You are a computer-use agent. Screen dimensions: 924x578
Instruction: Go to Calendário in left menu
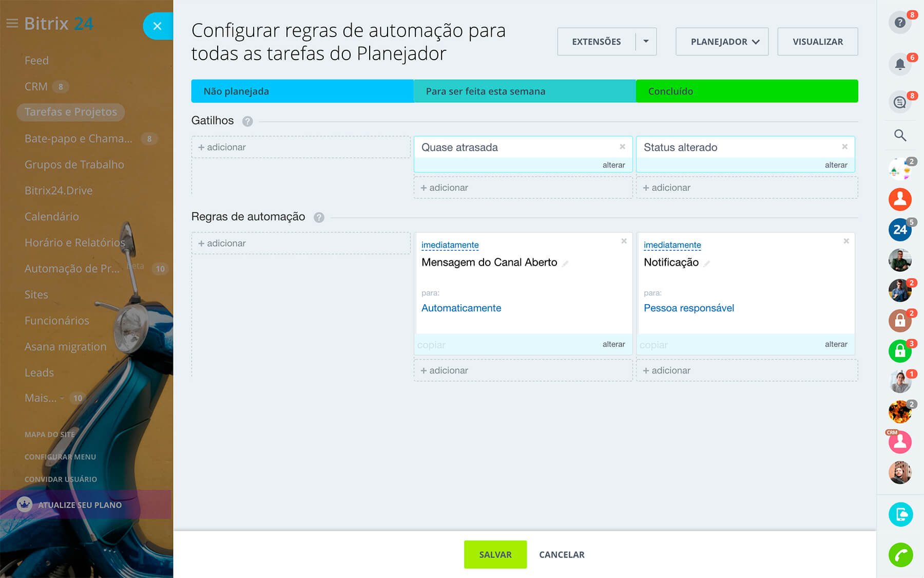[52, 217]
